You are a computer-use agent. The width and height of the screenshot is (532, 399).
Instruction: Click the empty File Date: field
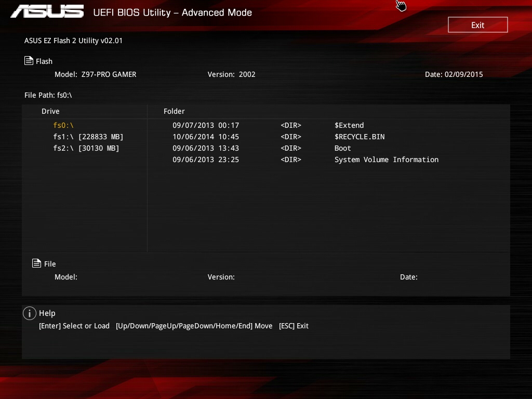pos(409,277)
